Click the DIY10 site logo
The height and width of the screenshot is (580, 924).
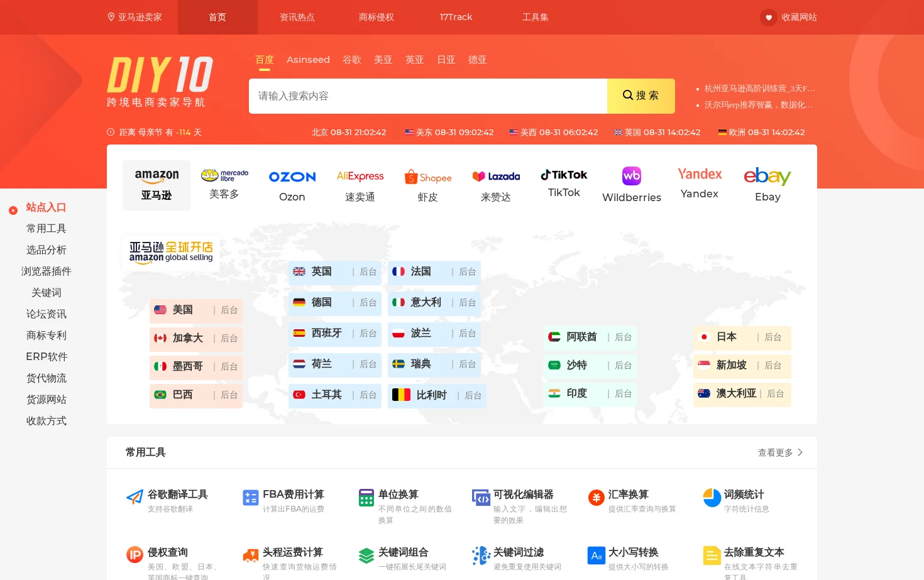(160, 82)
